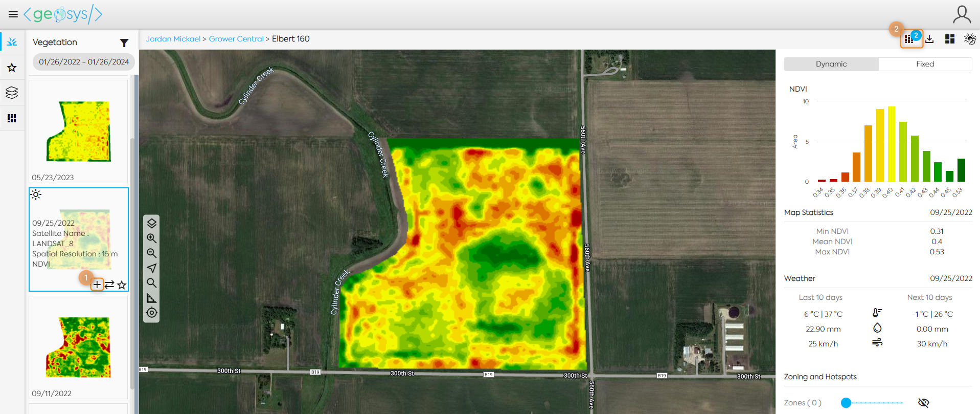
Task: Select the Dynamic histogram mode
Action: pos(831,64)
